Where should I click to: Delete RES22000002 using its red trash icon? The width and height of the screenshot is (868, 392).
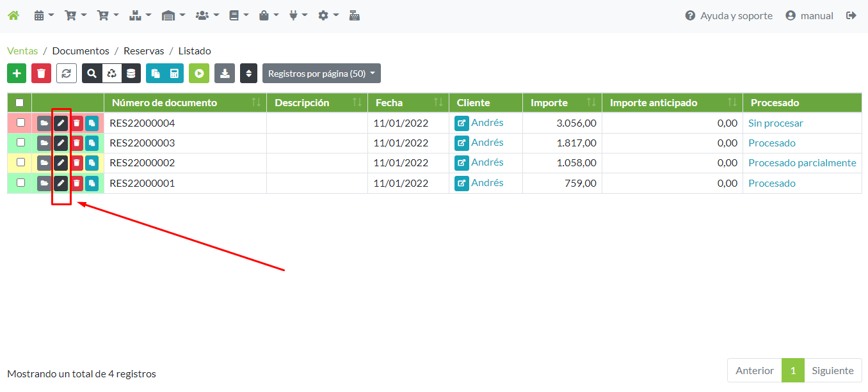point(77,163)
